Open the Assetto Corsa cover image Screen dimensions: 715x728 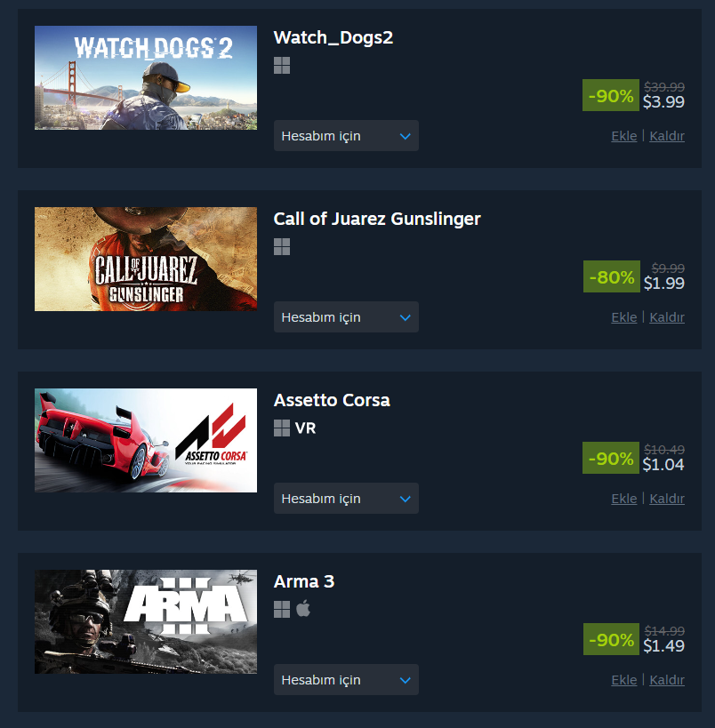146,440
